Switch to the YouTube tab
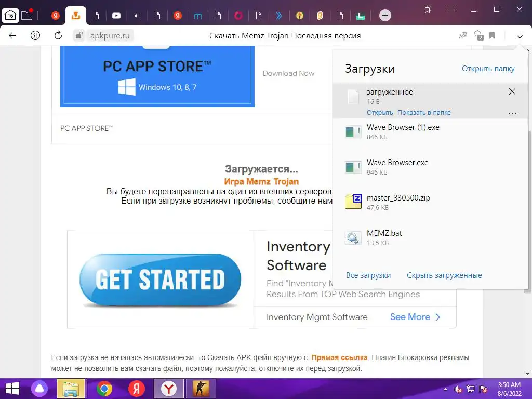This screenshot has height=399, width=532. tap(116, 16)
